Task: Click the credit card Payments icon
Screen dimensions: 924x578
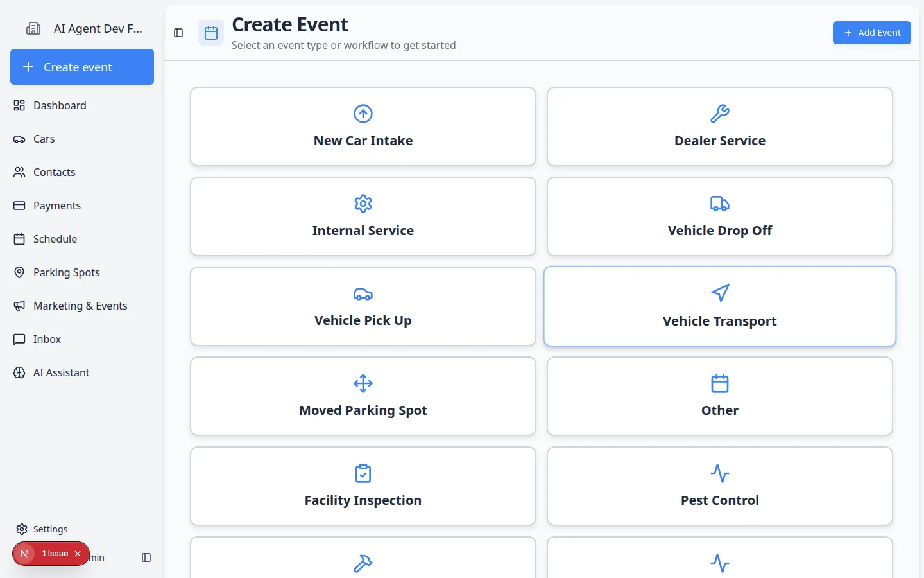Action: point(19,206)
